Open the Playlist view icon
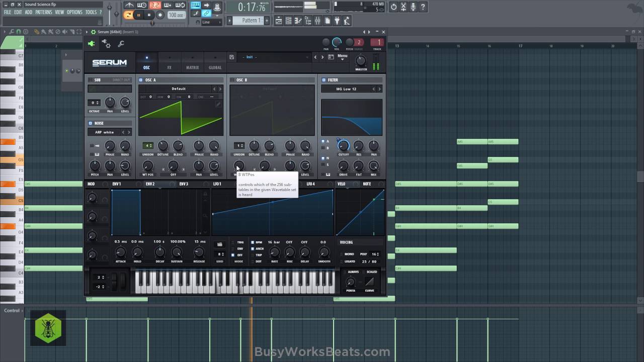Image resolution: width=644 pixels, height=362 pixels. 279,21
